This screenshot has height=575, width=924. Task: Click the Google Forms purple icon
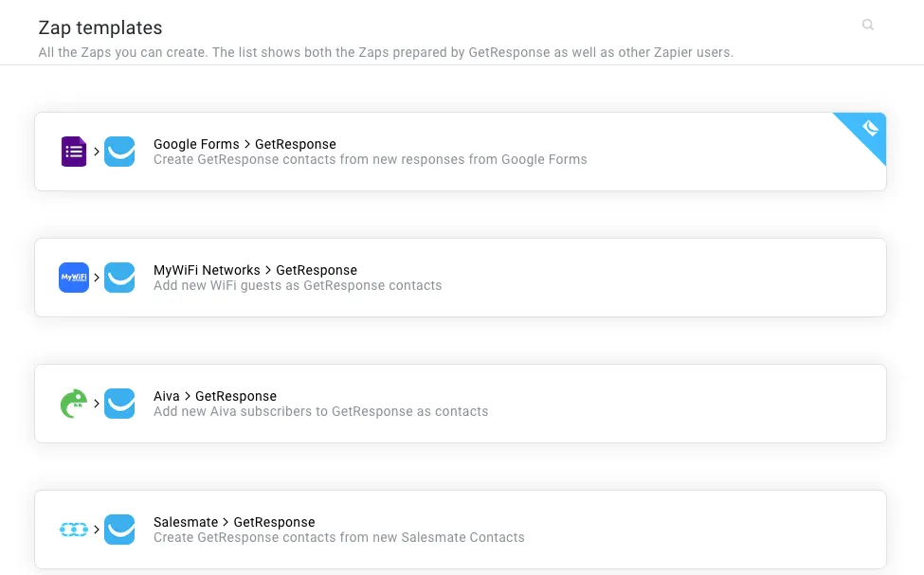pos(74,152)
